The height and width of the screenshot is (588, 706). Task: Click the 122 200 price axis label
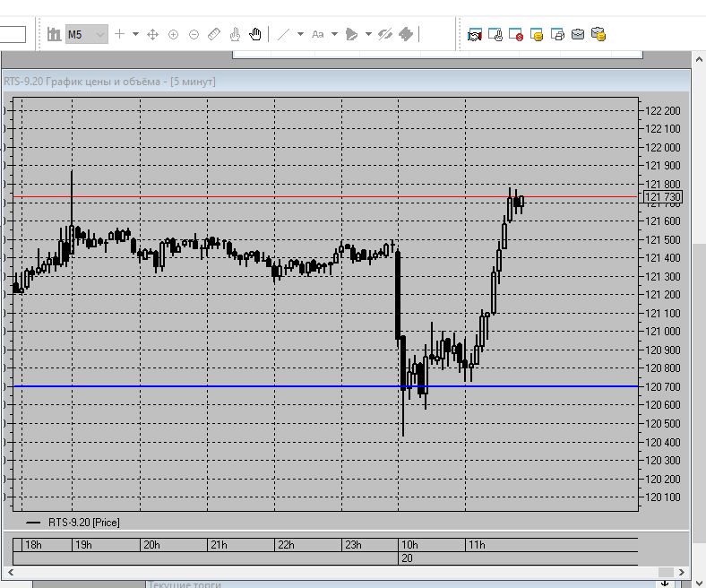[x=663, y=111]
